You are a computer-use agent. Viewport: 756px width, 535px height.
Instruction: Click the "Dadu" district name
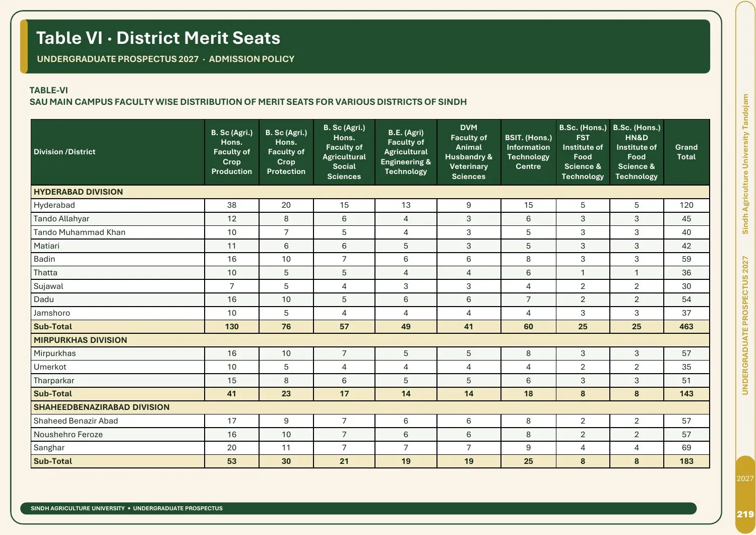(43, 300)
